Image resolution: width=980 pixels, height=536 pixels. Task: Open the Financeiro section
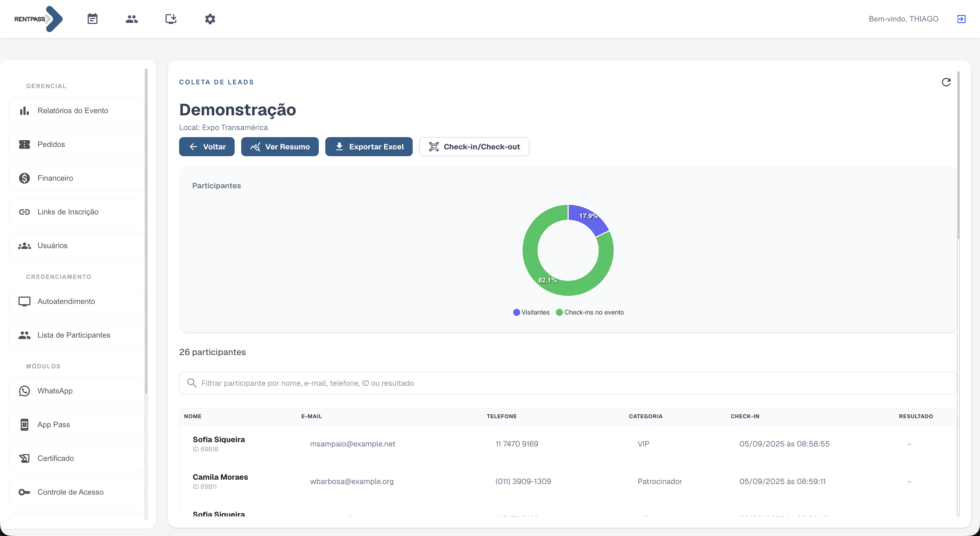[x=76, y=178]
